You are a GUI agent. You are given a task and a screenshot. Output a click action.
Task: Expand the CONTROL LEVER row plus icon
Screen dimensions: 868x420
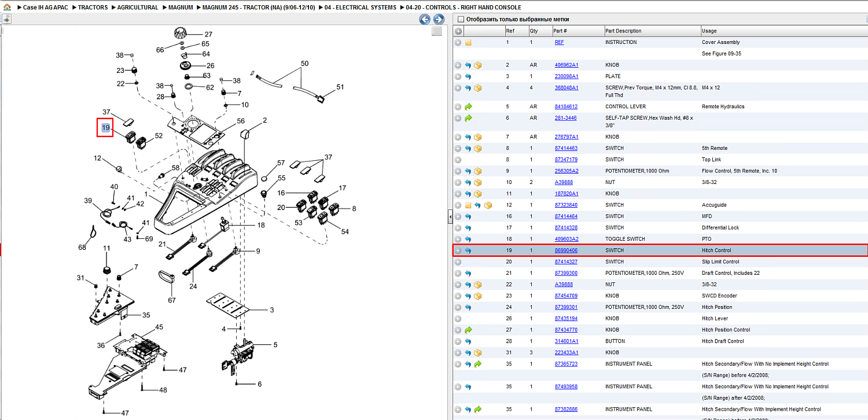[458, 106]
